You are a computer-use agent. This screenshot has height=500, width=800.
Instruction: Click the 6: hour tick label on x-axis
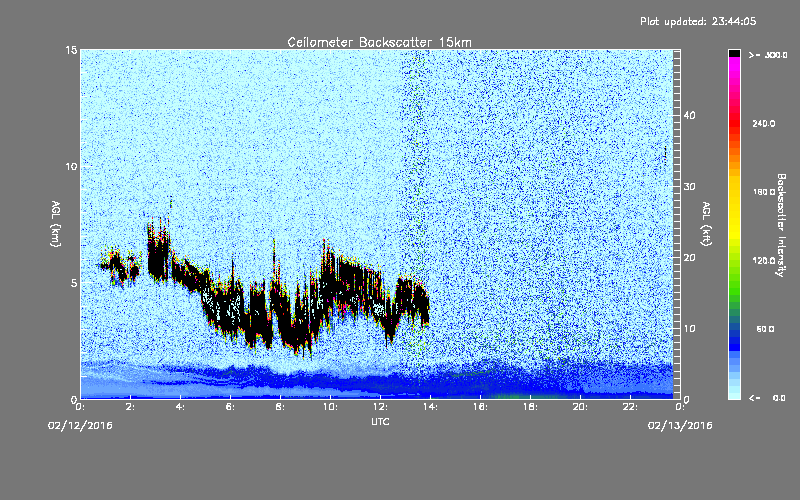pos(231,407)
